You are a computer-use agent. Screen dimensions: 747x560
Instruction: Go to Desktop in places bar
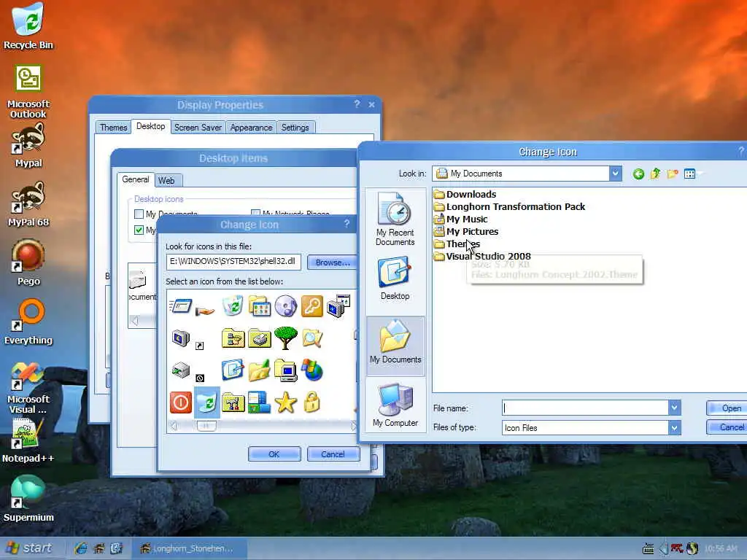[x=395, y=279]
